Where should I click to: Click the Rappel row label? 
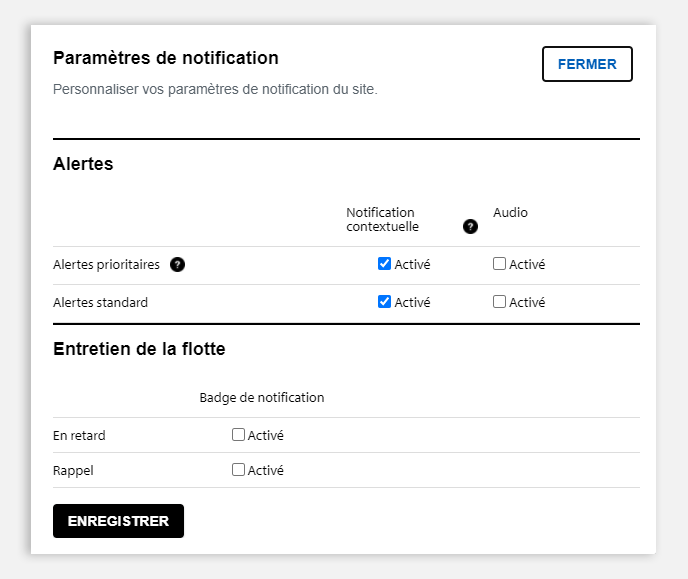[73, 471]
